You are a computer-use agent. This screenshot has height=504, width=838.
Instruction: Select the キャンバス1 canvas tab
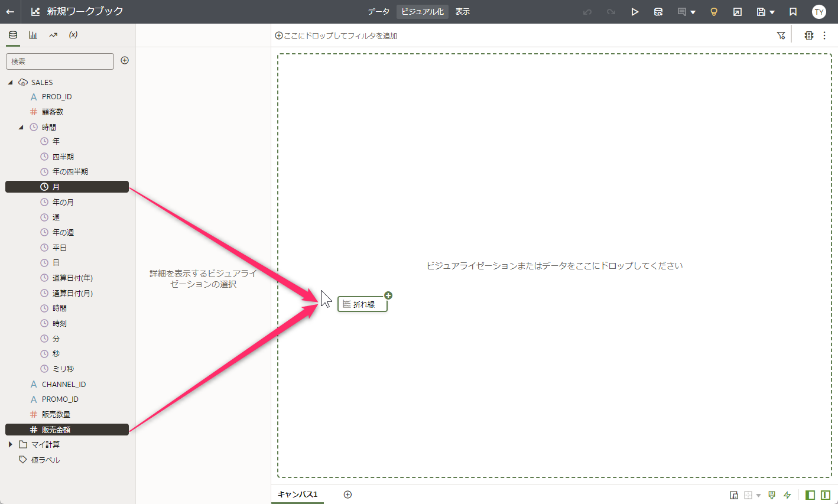[x=298, y=495]
